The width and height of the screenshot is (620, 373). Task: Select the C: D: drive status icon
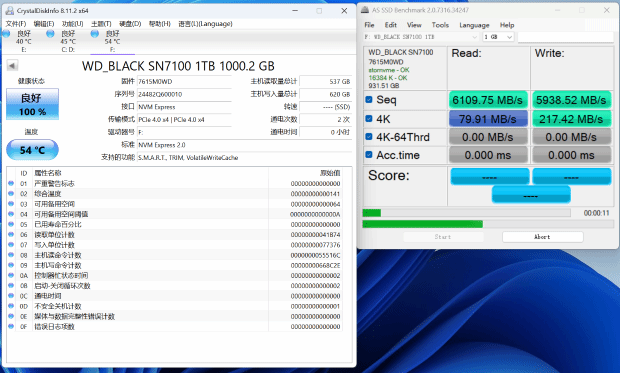(50, 34)
